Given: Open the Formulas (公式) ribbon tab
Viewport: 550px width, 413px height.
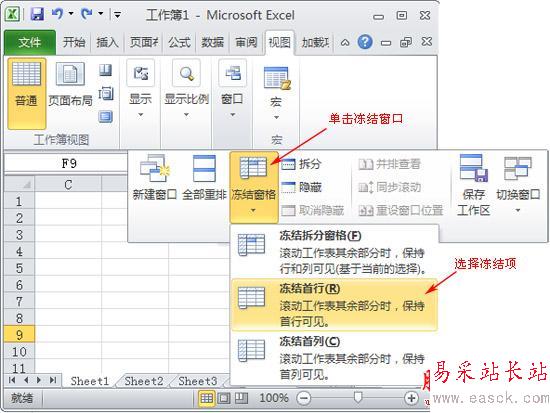Looking at the screenshot, I should click(x=179, y=42).
